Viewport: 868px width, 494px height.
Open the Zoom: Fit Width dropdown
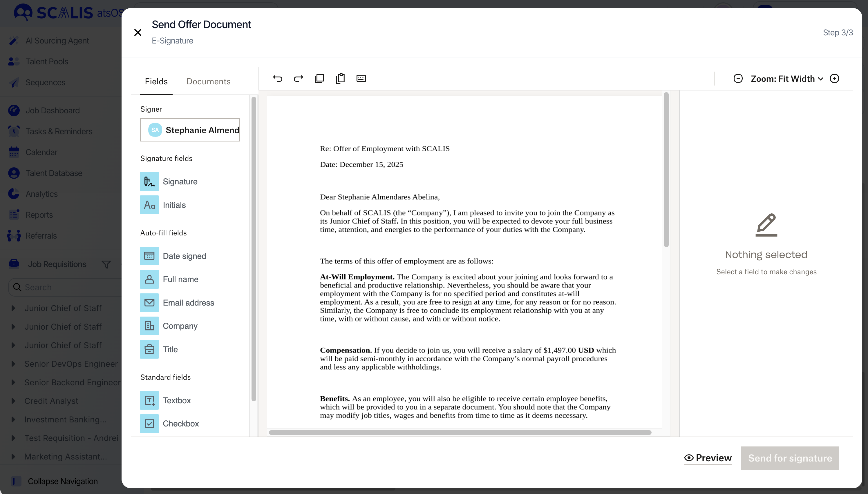tap(786, 79)
